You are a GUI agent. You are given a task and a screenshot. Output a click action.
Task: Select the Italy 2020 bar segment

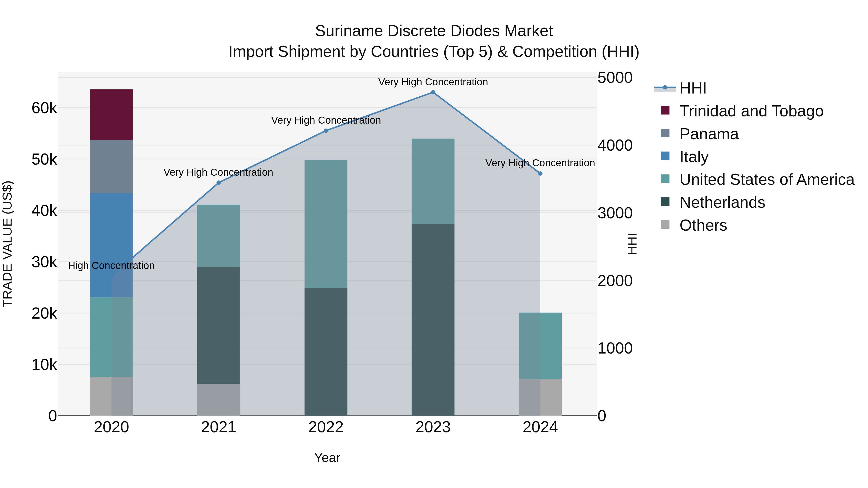pos(112,245)
